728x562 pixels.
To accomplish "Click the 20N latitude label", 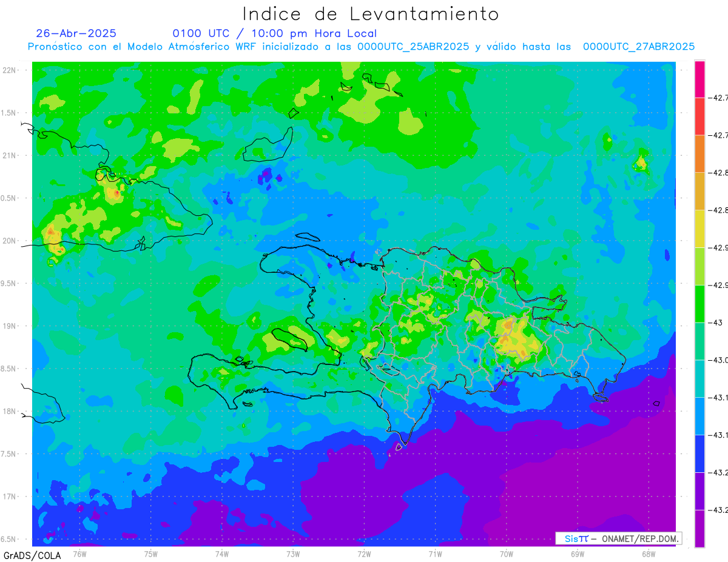I will coord(10,241).
